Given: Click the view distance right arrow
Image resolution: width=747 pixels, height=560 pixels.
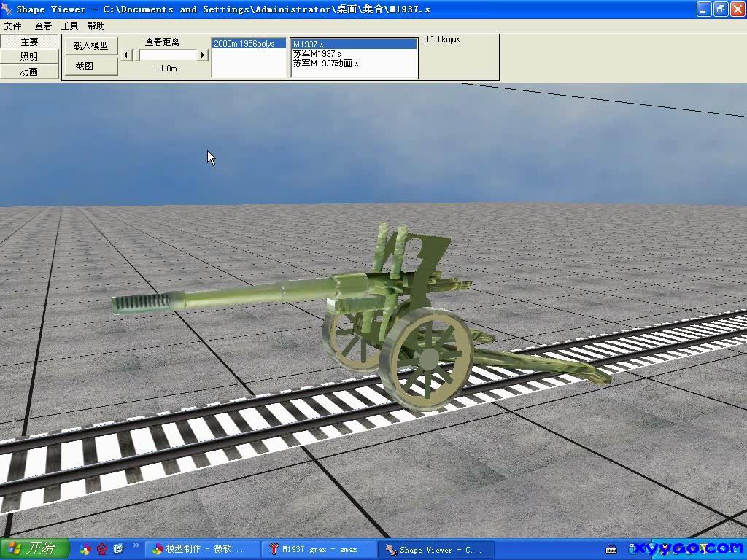Looking at the screenshot, I should tap(203, 55).
